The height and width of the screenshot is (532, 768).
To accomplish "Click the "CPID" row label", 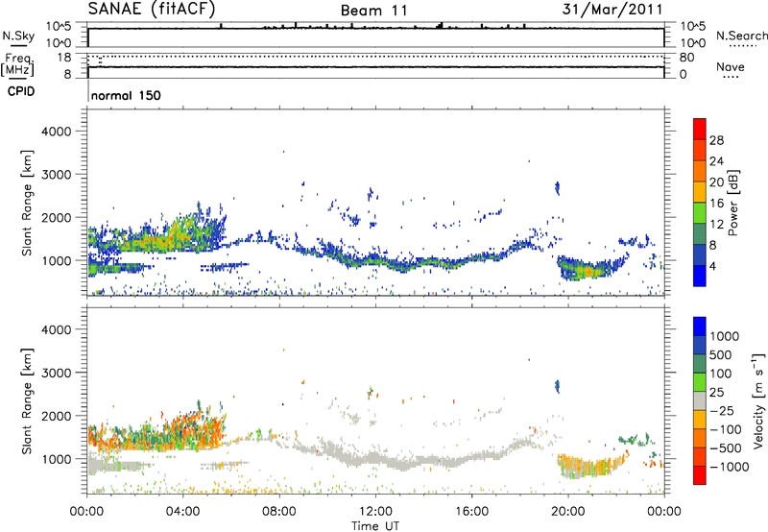I will 21,91.
